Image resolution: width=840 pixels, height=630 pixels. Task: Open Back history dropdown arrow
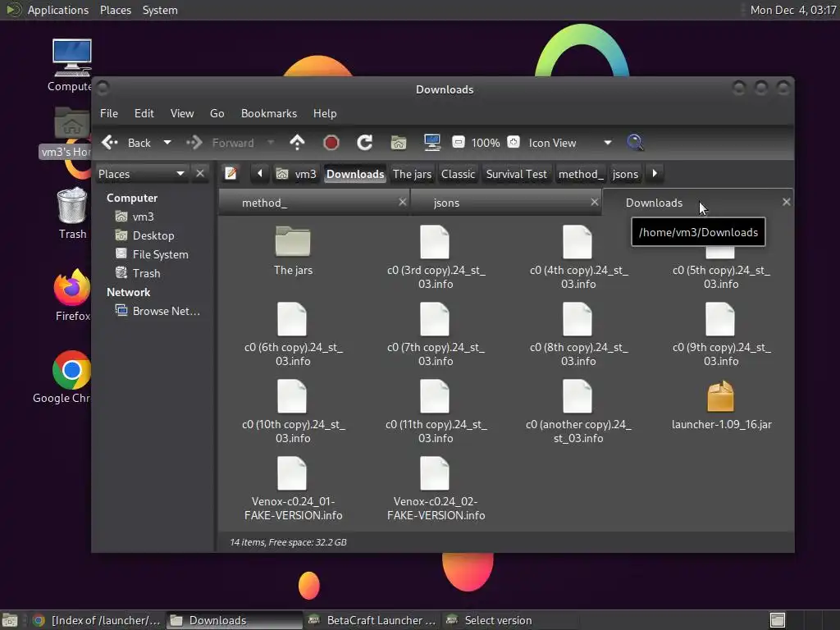[x=167, y=143]
